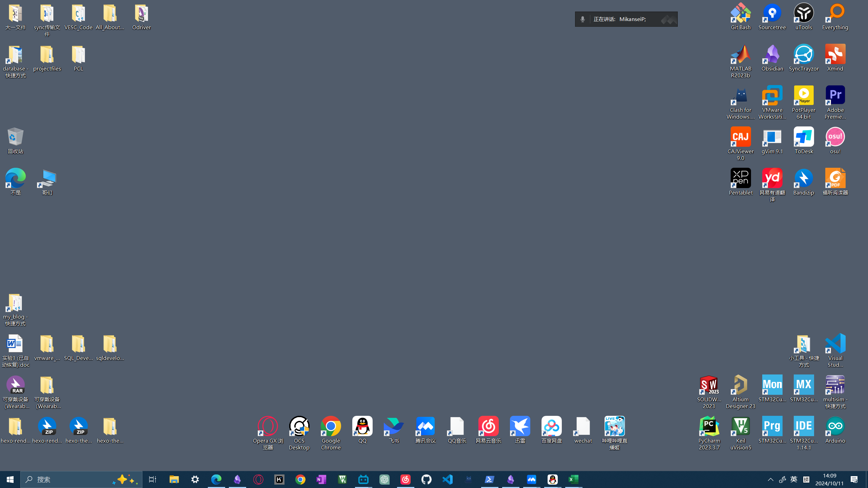Image resolution: width=868 pixels, height=488 pixels.
Task: Select the my_blog shortcut folder
Action: 15,309
